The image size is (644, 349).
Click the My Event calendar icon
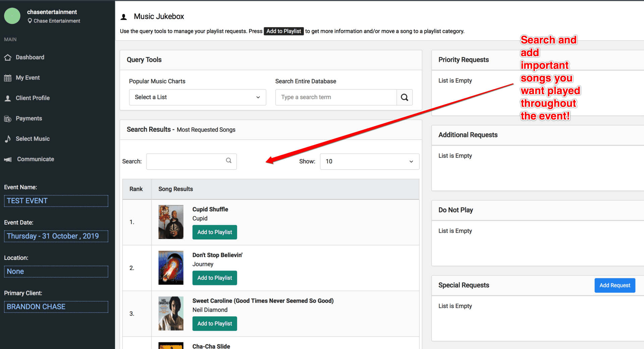coord(8,78)
